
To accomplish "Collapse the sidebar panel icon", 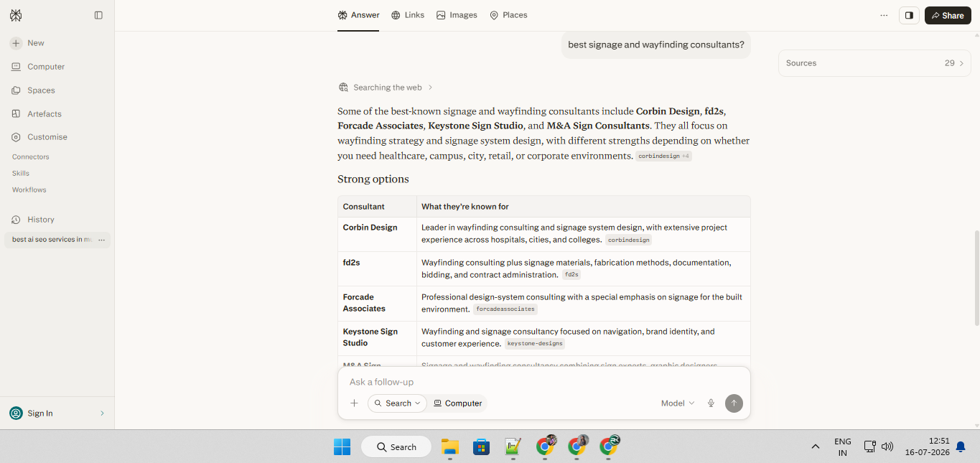I will click(98, 15).
